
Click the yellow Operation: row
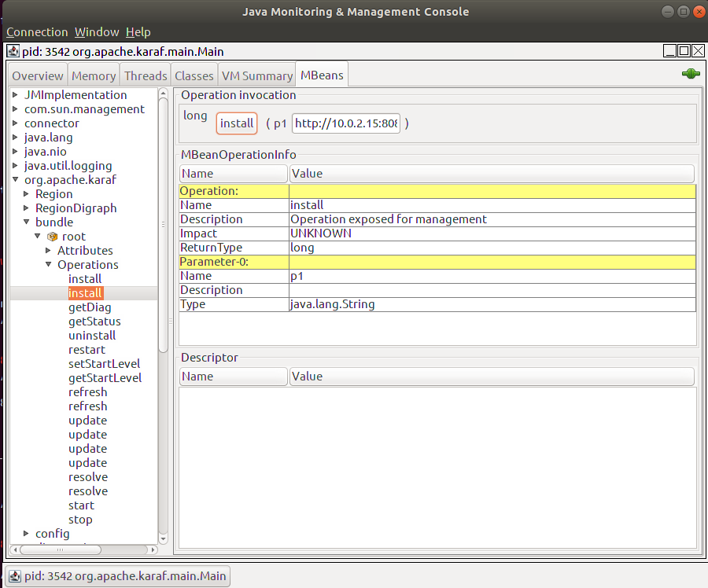click(x=437, y=191)
